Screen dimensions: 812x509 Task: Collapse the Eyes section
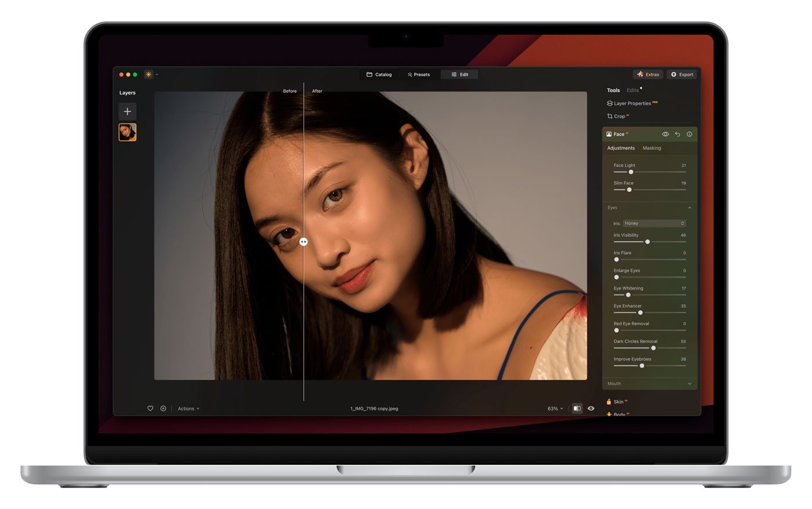click(690, 208)
